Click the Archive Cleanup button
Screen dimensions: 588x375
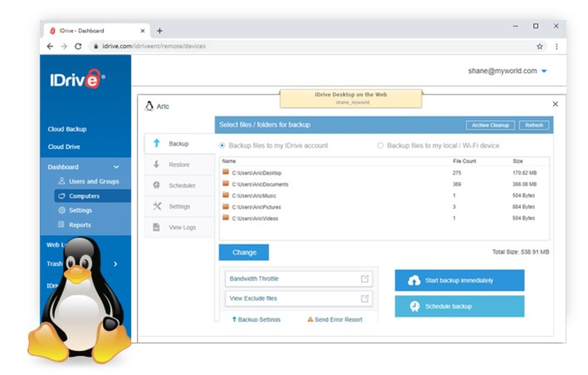tap(490, 125)
